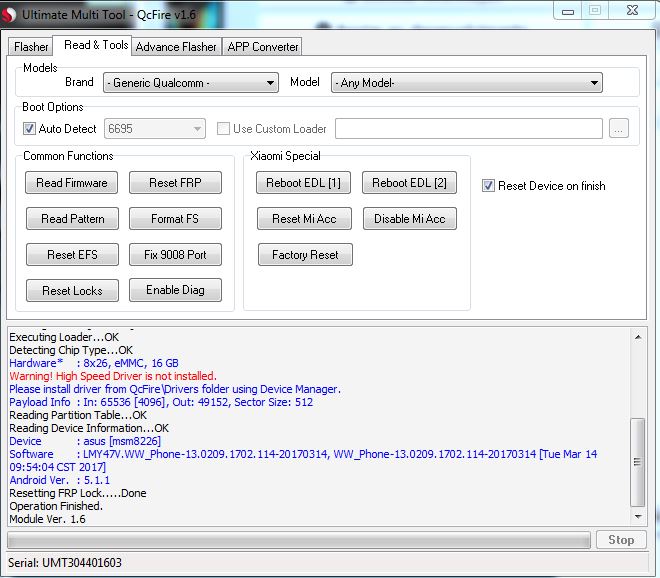660x578 pixels.
Task: Click the Serial: UMT304401603 status text
Action: tap(65, 562)
